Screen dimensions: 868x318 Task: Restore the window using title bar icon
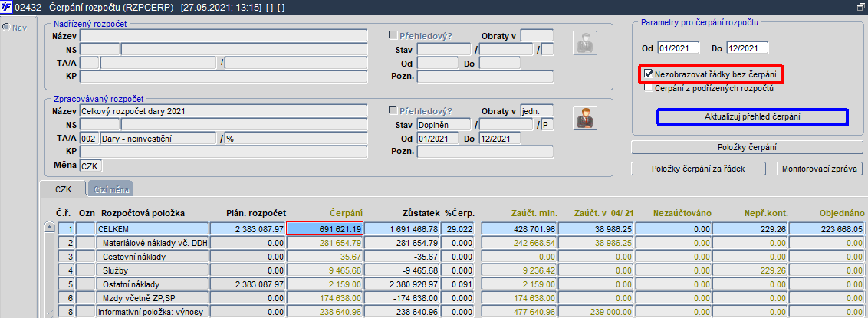click(x=860, y=7)
